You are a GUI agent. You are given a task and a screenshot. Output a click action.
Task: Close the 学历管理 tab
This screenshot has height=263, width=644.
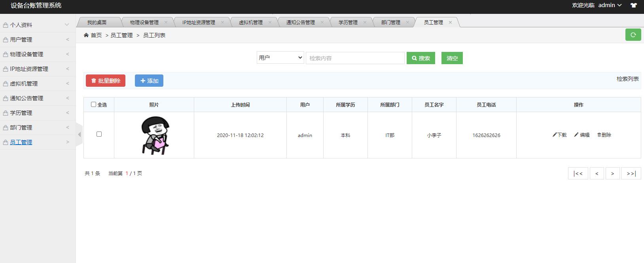(x=365, y=22)
